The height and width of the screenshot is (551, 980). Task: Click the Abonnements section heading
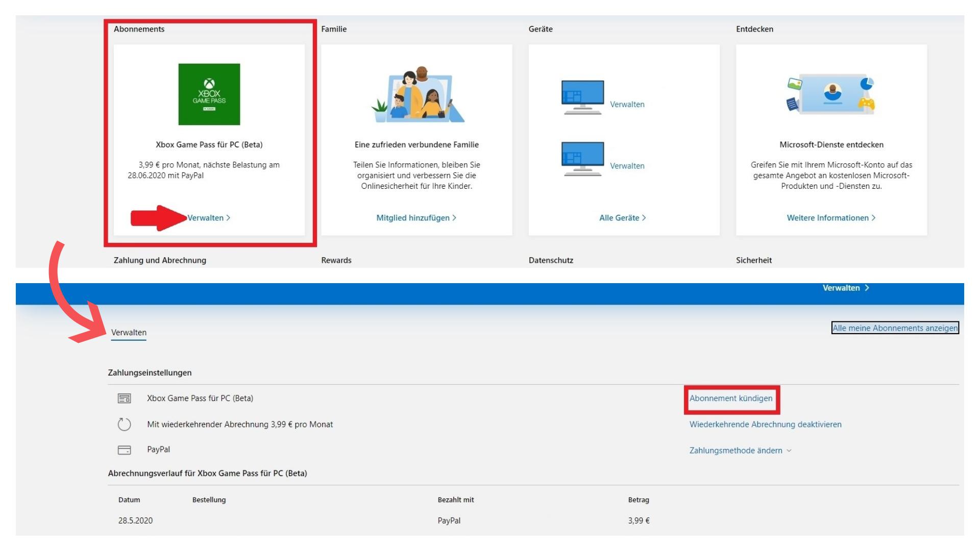coord(139,29)
